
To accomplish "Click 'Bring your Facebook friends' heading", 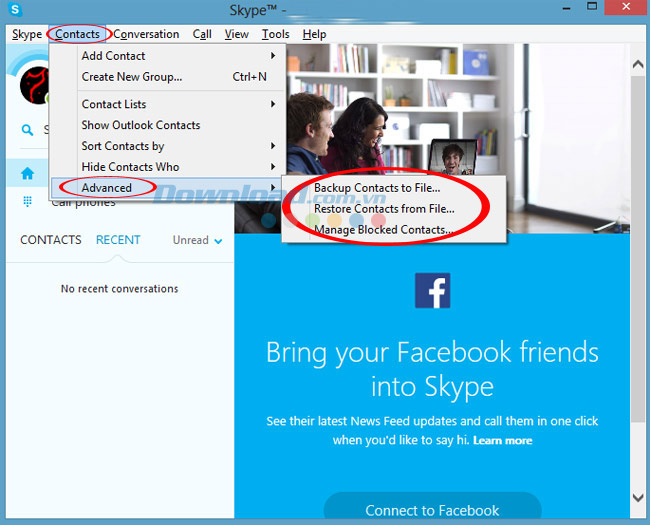I will point(432,369).
